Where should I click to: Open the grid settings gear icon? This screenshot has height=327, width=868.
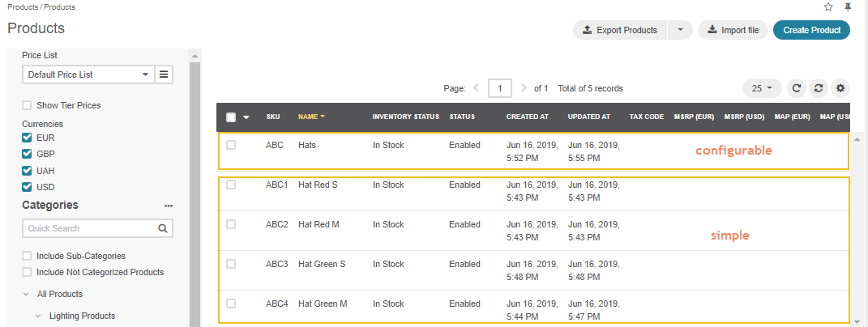[840, 88]
